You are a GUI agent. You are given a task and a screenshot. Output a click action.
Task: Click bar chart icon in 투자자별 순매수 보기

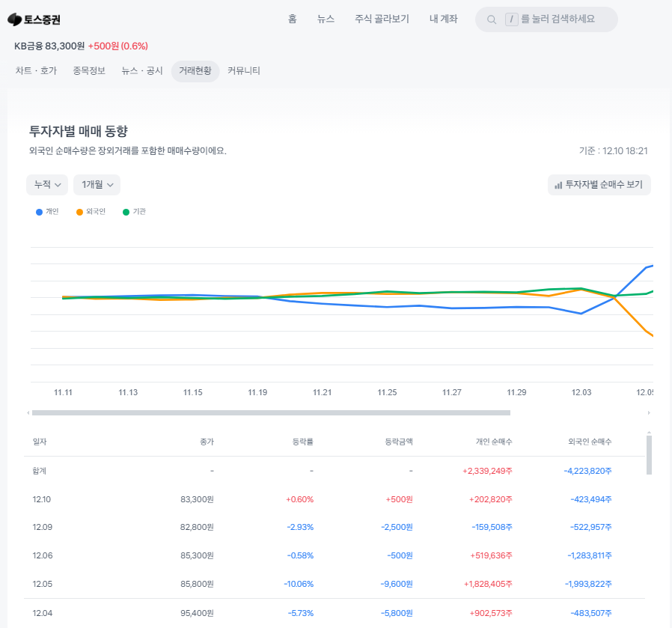click(558, 185)
